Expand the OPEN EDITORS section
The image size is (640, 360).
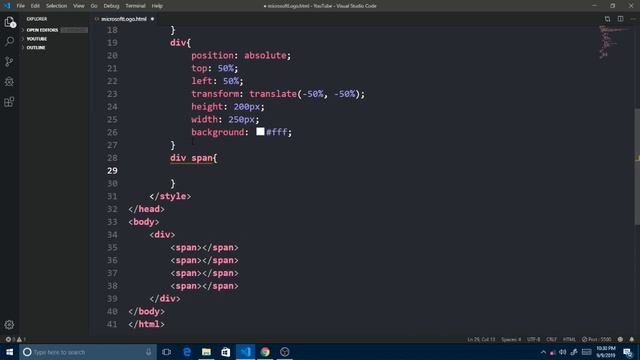[x=42, y=30]
